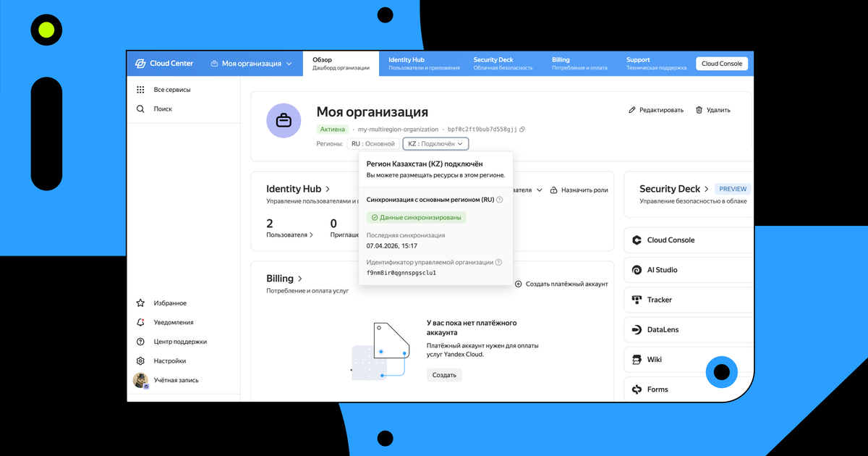Image resolution: width=868 pixels, height=456 pixels.
Task: Open the Wiki service icon
Action: click(x=637, y=360)
